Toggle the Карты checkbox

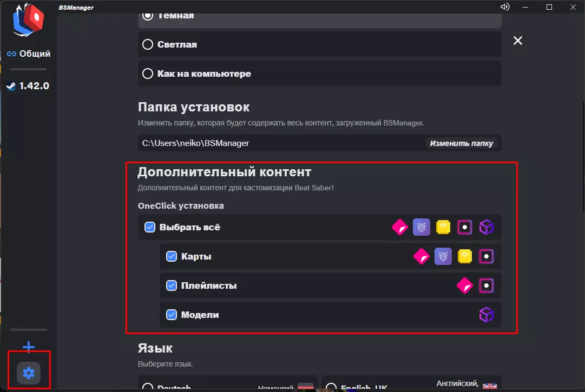(172, 256)
